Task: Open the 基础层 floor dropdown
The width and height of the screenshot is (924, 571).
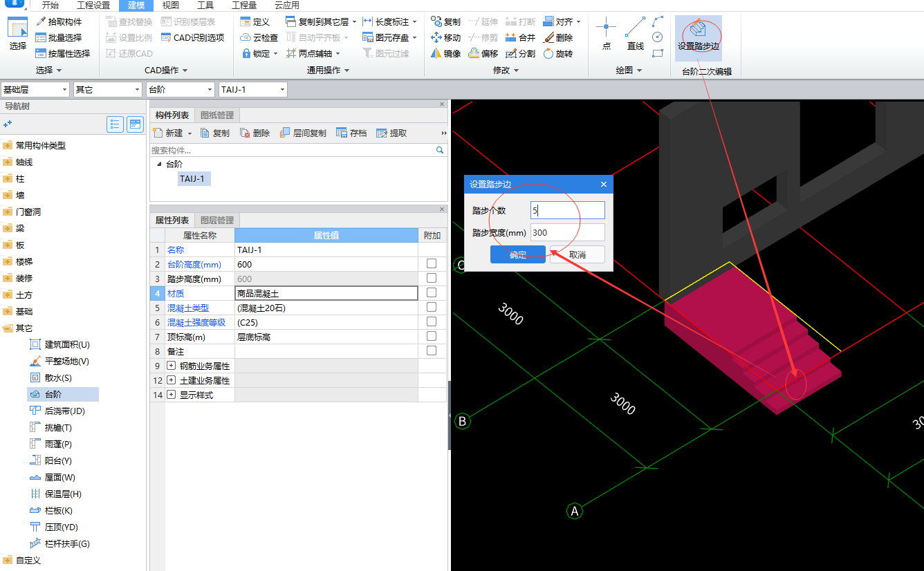Action: 35,89
